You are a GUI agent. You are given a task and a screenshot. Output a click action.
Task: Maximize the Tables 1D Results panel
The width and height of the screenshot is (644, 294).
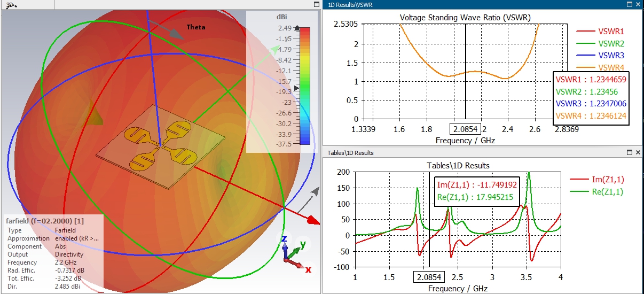tap(629, 153)
